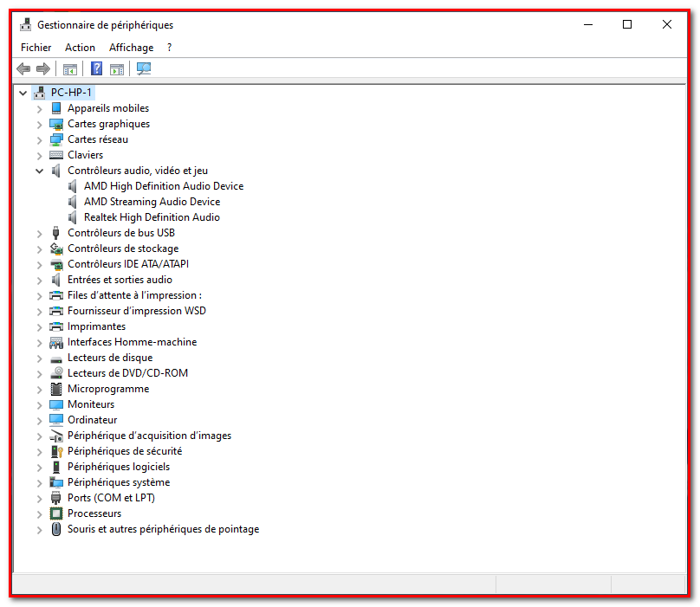Screen dimensions: 700x607
Task: Click the Appareils mobiles device icon
Action: coord(56,108)
